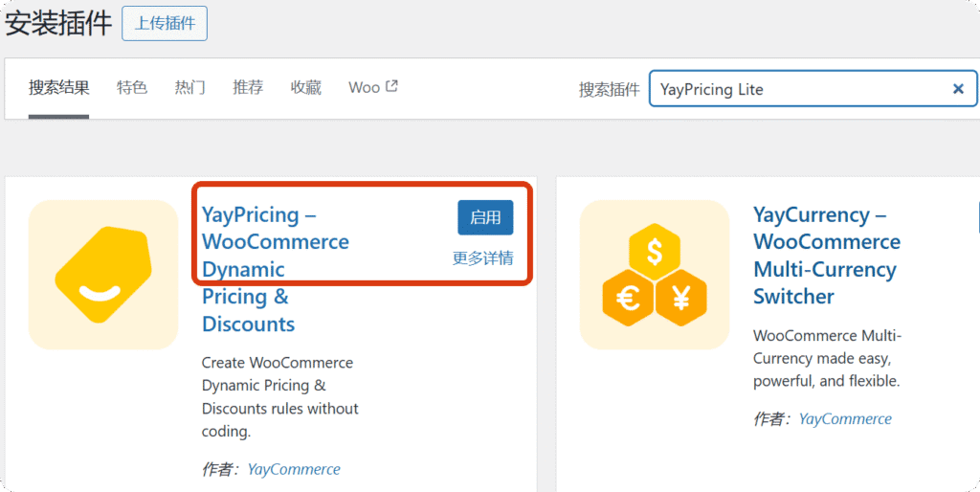Clear the plugin search field with X
980x492 pixels.
click(x=957, y=89)
